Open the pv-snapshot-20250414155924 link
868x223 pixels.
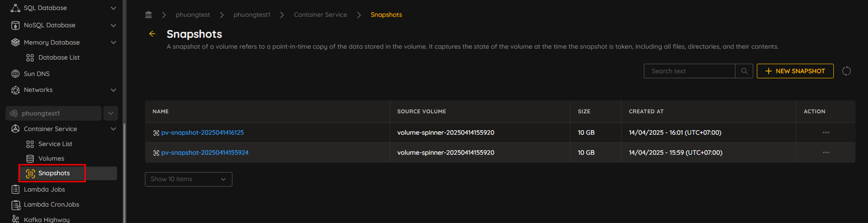point(205,152)
